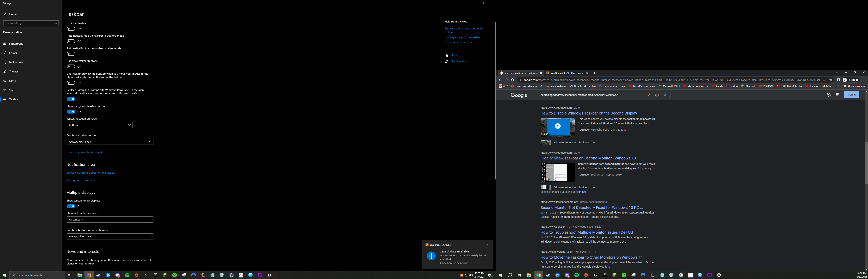Dismiss the Java Update Available notification

pos(487,245)
